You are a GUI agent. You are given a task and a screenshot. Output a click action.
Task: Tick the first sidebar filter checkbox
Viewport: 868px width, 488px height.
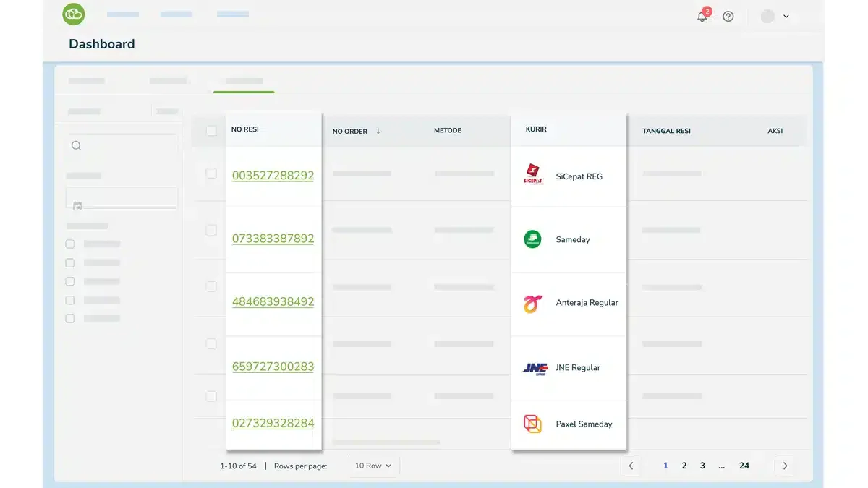click(70, 244)
